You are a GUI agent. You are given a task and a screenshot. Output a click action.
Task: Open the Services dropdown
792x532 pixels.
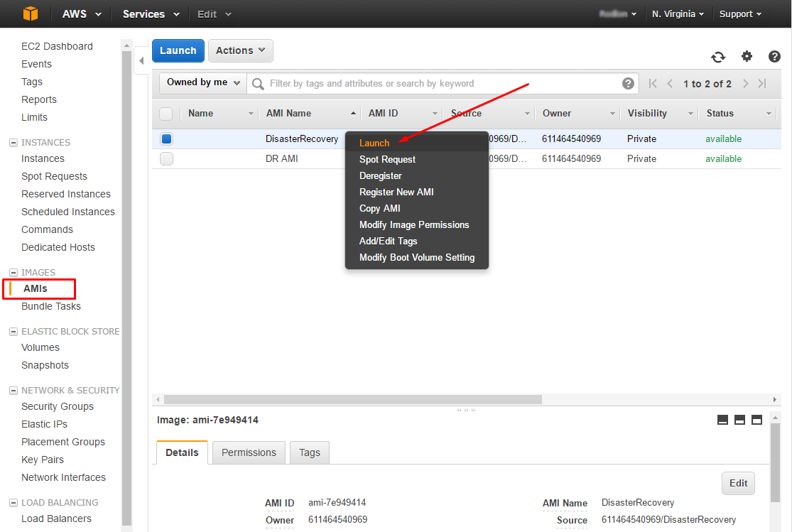point(151,14)
